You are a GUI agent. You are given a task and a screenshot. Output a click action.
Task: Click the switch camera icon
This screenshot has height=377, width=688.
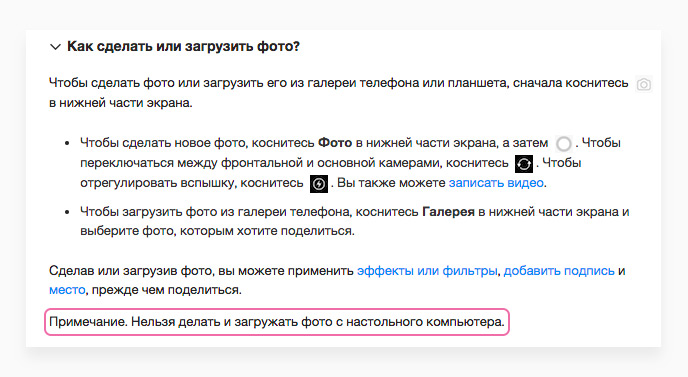[524, 164]
